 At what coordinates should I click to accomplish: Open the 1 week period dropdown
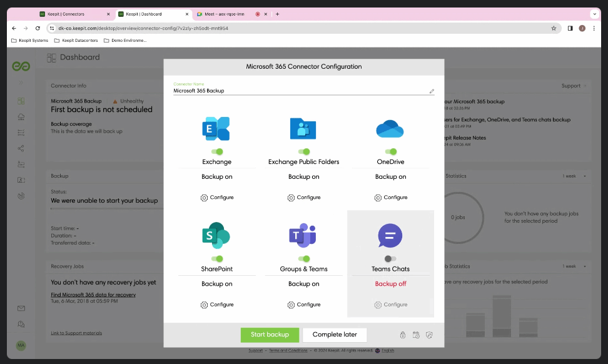575,176
